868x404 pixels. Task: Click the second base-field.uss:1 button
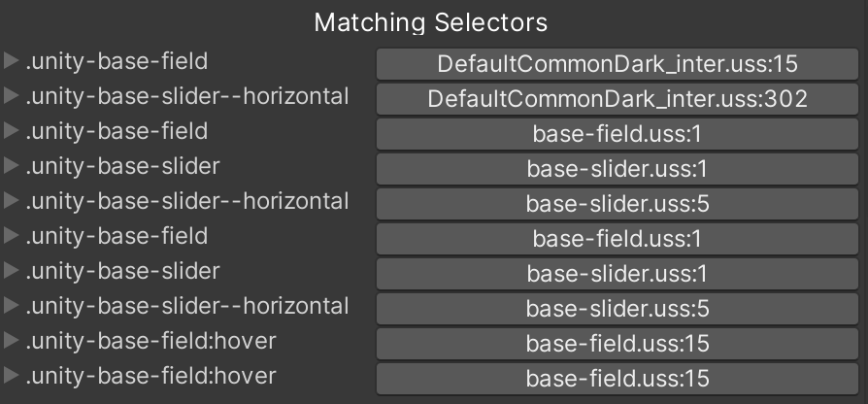618,239
